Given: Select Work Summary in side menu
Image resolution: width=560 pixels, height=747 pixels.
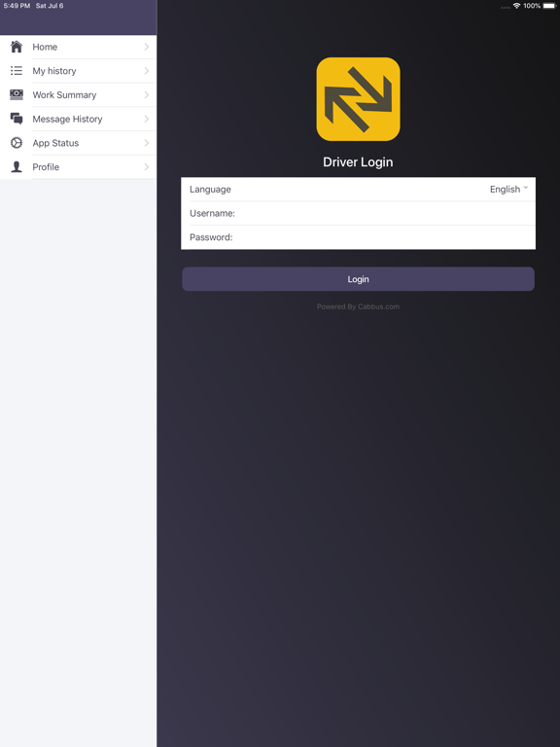Looking at the screenshot, I should tap(78, 94).
